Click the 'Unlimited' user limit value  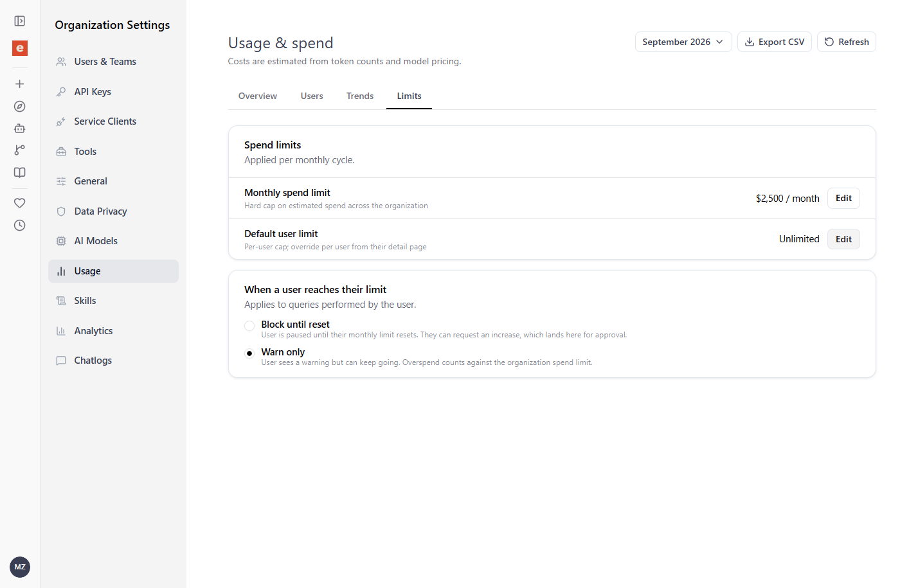pyautogui.click(x=799, y=239)
